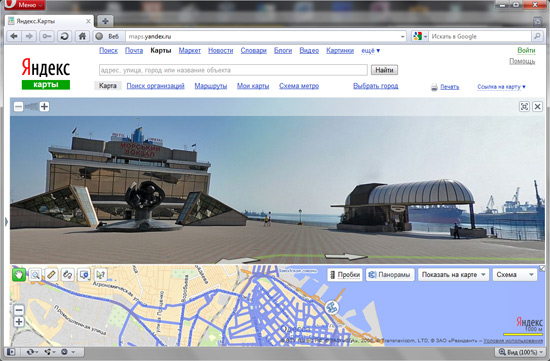Expand the ещё services dropdown

click(x=370, y=51)
